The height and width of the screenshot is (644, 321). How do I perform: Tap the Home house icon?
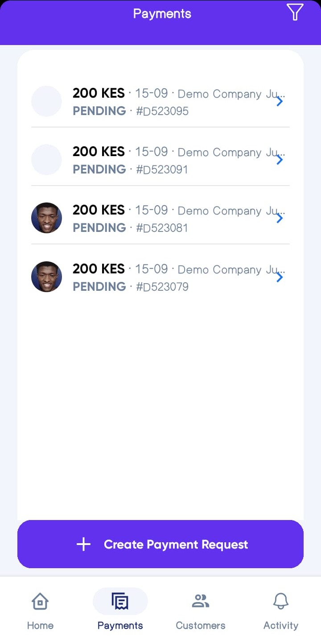[x=40, y=601]
